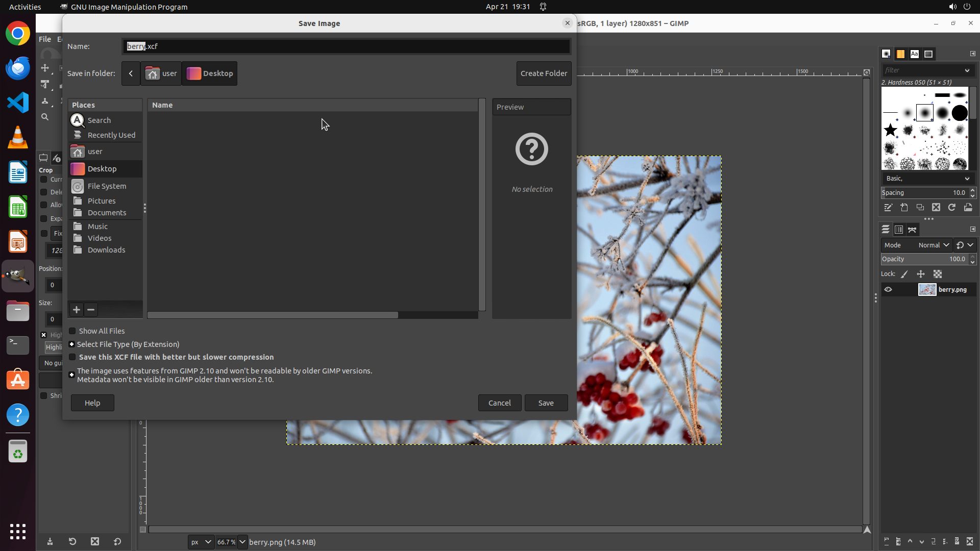
Task: Open the Patterns tab in brushes dock
Action: click(x=900, y=54)
